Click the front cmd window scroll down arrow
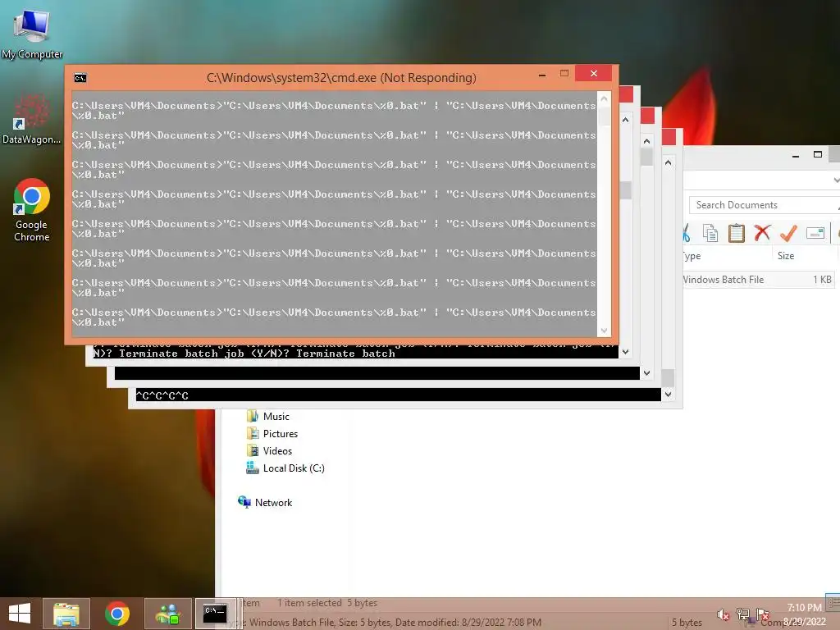Viewport: 840px width, 630px height. coord(604,331)
